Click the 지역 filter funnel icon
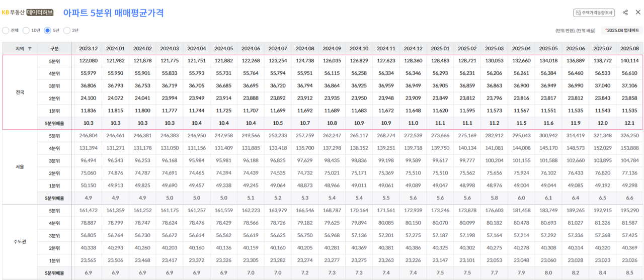This screenshot has height=280, width=644. tap(30, 49)
